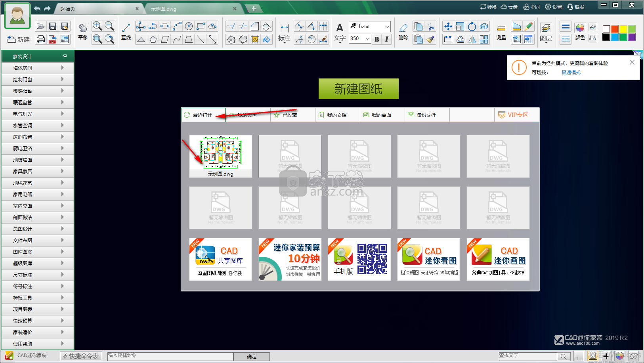
Task: Open 云盘 in the title bar
Action: pos(509,7)
